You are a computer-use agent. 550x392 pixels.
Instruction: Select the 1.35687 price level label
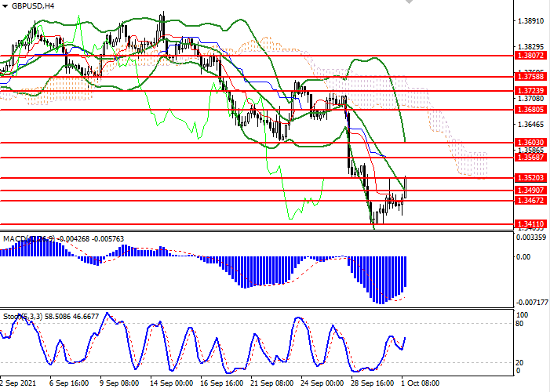(530, 158)
